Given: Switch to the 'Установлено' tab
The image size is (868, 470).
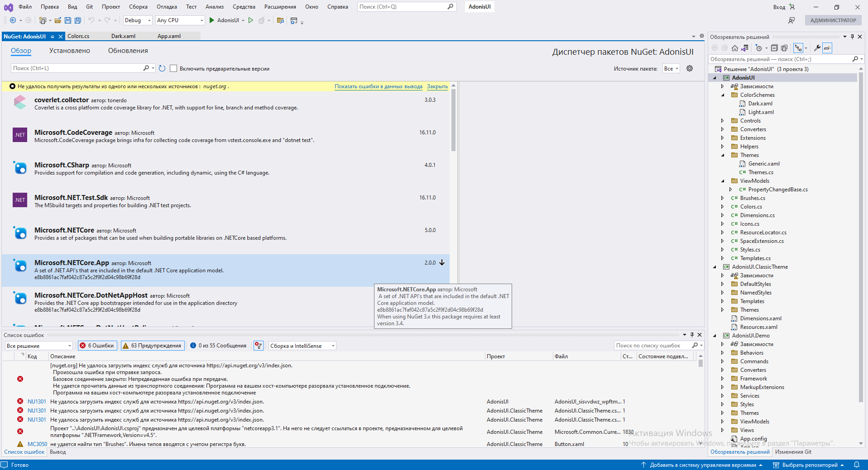Looking at the screenshot, I should click(69, 51).
